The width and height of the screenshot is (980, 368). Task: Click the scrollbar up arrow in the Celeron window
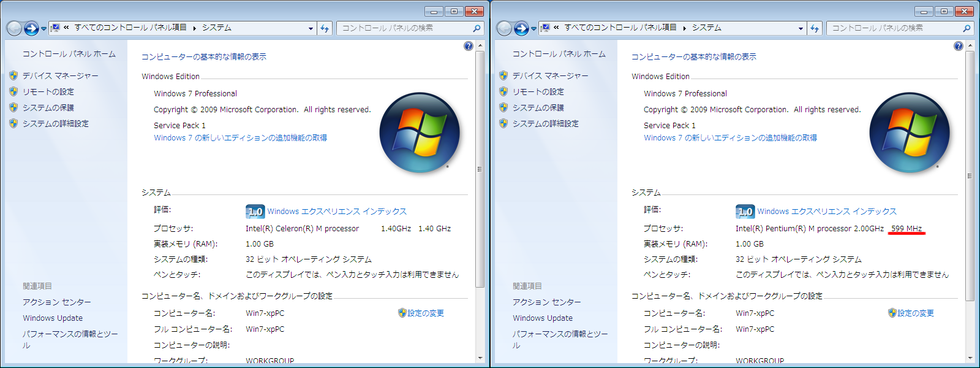click(x=480, y=45)
